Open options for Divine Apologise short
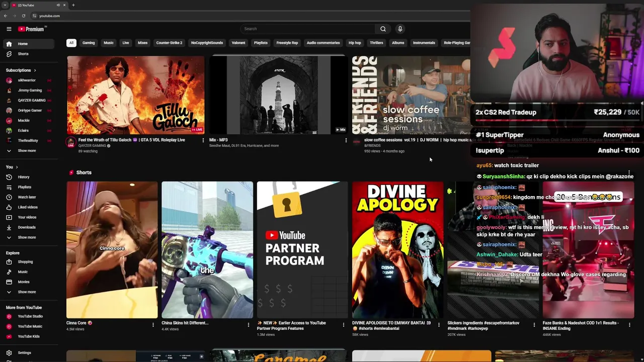Screen dimensions: 644x362 point(439,325)
